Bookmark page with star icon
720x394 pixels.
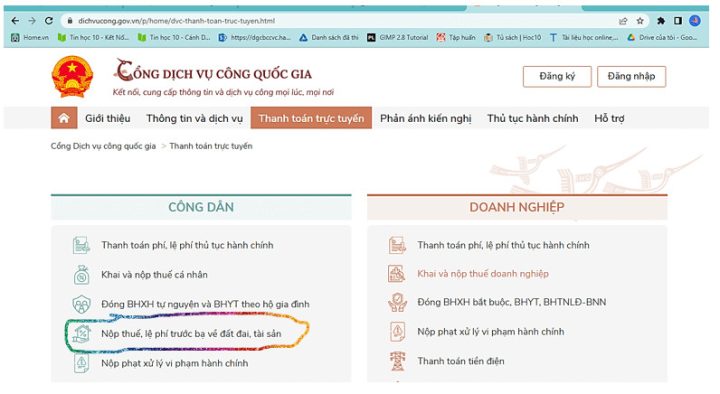click(640, 21)
